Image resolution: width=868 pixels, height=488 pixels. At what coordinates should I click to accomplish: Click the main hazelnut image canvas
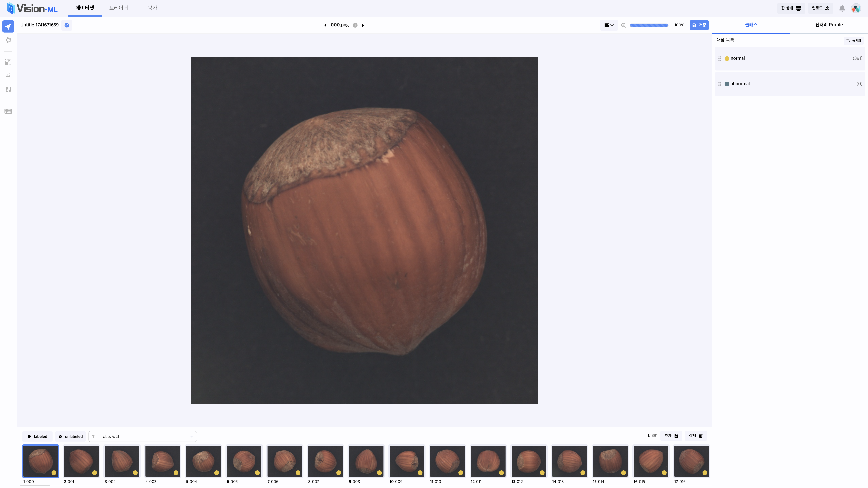(x=364, y=230)
